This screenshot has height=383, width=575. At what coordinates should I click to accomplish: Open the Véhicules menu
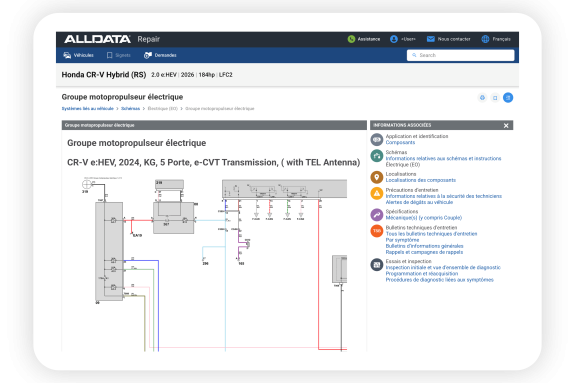pyautogui.click(x=78, y=55)
